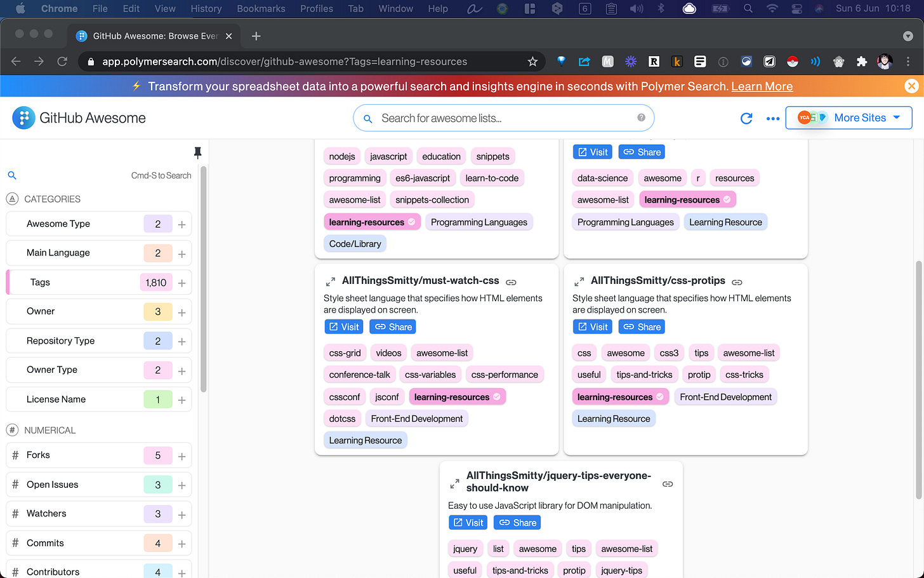Close the orange promo banner

911,86
